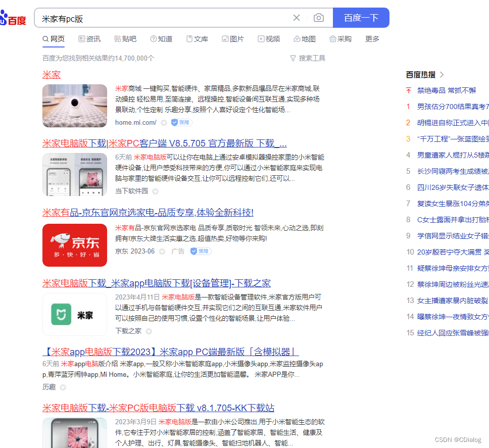Open hot search C女士露面并拿出打胎

453,220
